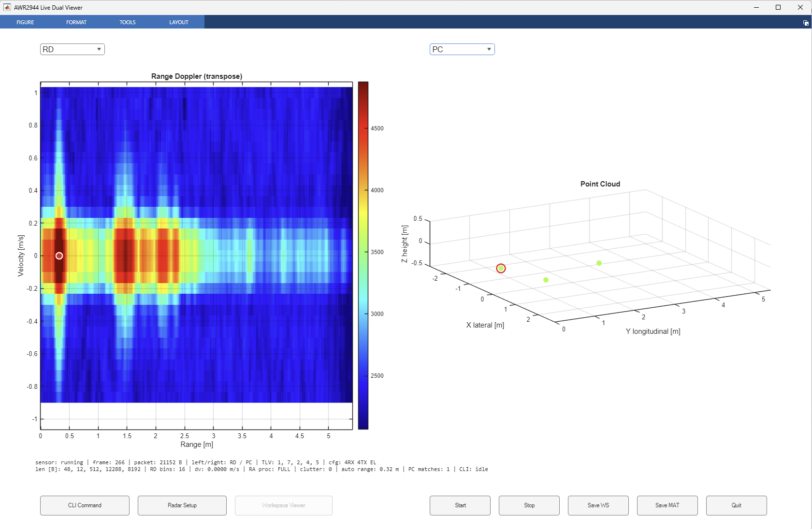
Task: Maximize the AWR2944 Live Dual Viewer window
Action: [778, 7]
